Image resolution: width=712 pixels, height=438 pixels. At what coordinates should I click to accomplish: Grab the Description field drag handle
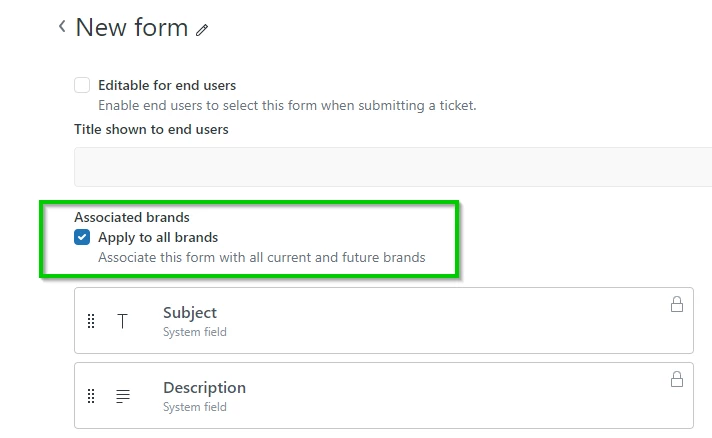(91, 396)
